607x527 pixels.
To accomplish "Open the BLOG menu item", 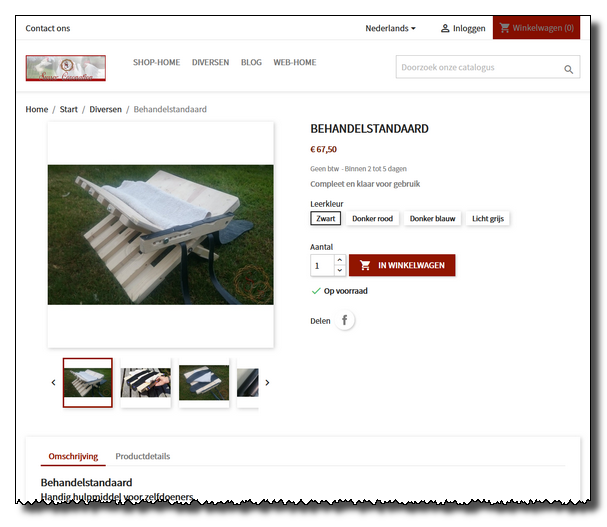I will (251, 62).
